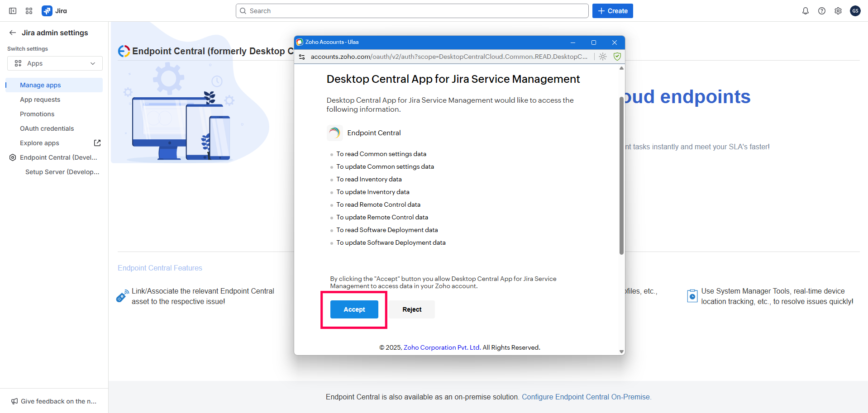This screenshot has width=868, height=413.
Task: Toggle the brightness/theme icon in the popup toolbar
Action: [x=603, y=57]
